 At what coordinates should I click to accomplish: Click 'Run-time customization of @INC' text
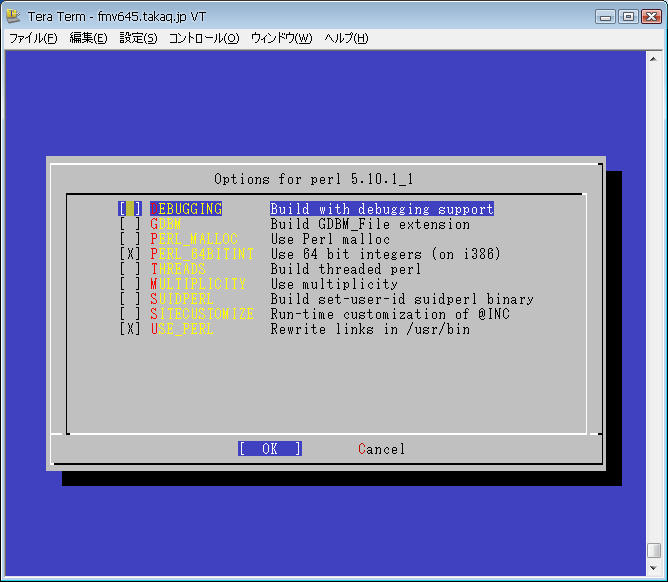390,314
